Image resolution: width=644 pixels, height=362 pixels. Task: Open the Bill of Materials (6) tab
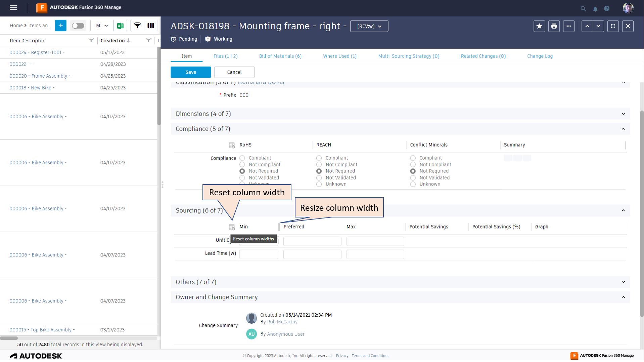[280, 56]
